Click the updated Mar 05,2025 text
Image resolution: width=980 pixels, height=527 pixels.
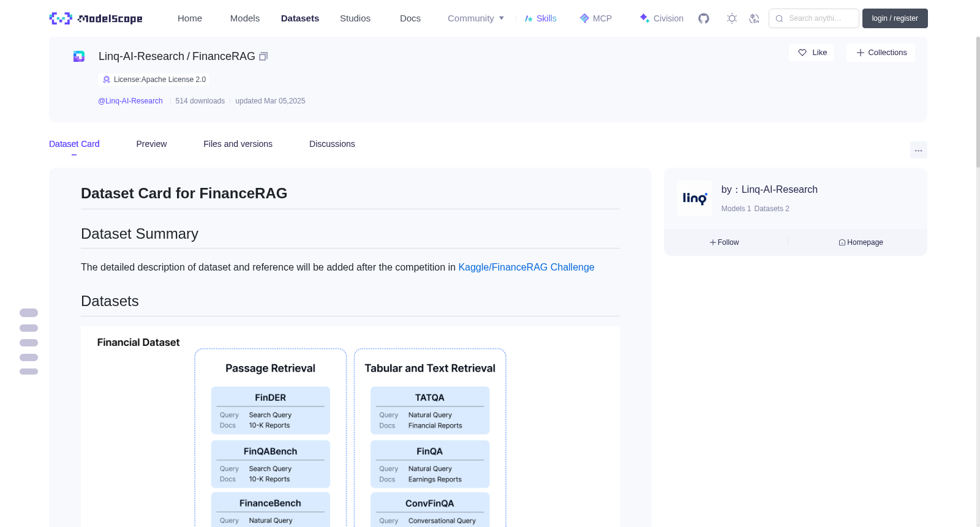click(270, 101)
